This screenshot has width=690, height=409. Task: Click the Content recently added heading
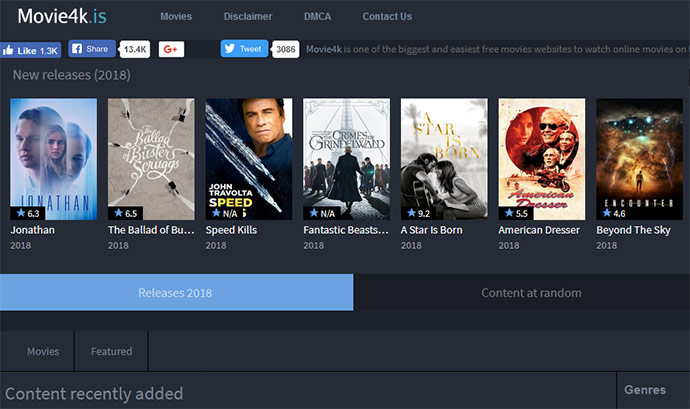94,394
